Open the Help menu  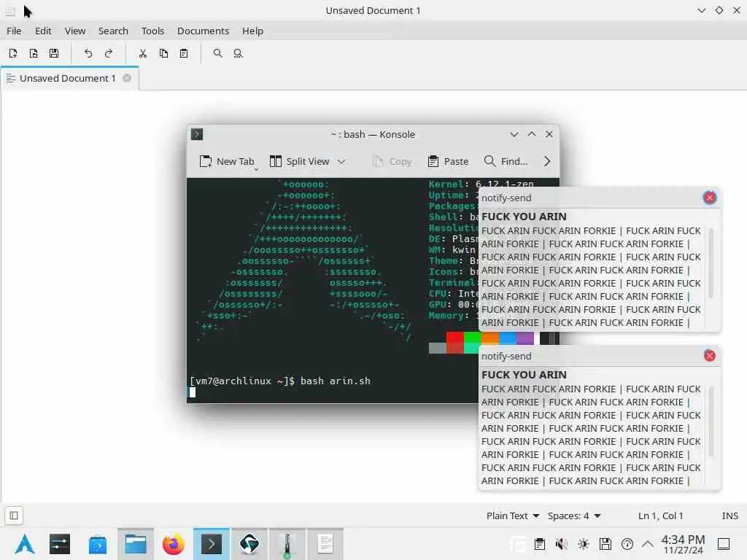click(x=252, y=31)
